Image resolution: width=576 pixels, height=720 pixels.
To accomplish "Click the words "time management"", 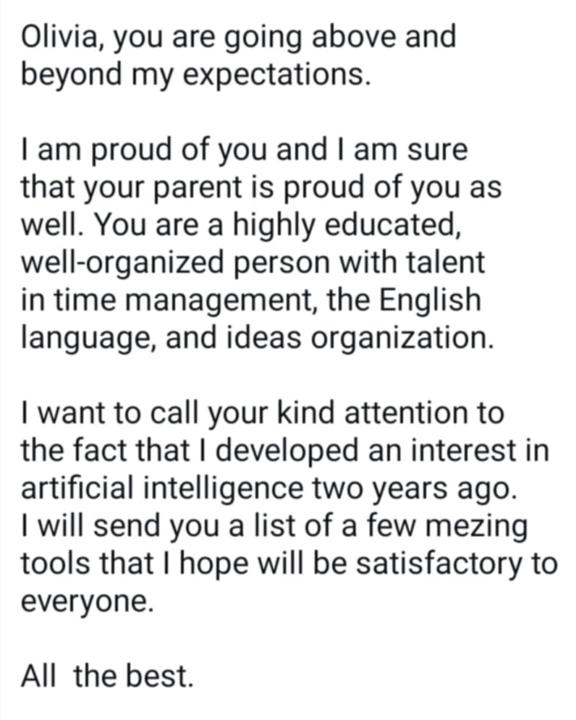I will click(184, 300).
